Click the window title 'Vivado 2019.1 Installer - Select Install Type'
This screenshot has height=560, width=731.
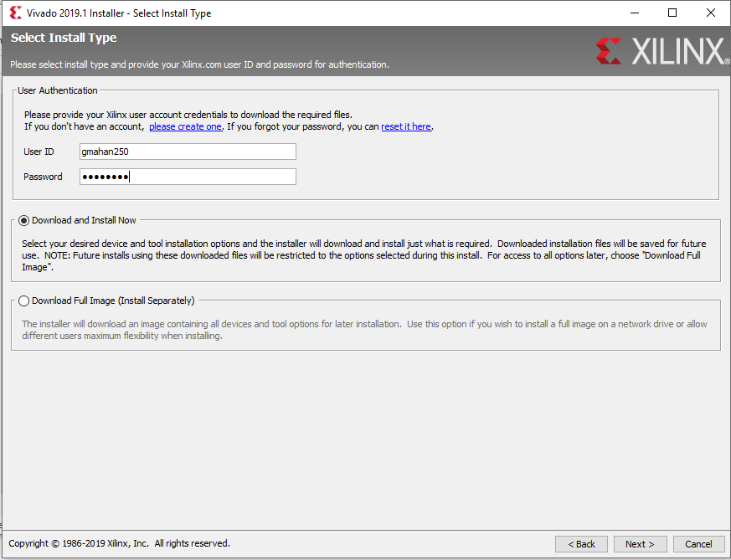(119, 13)
